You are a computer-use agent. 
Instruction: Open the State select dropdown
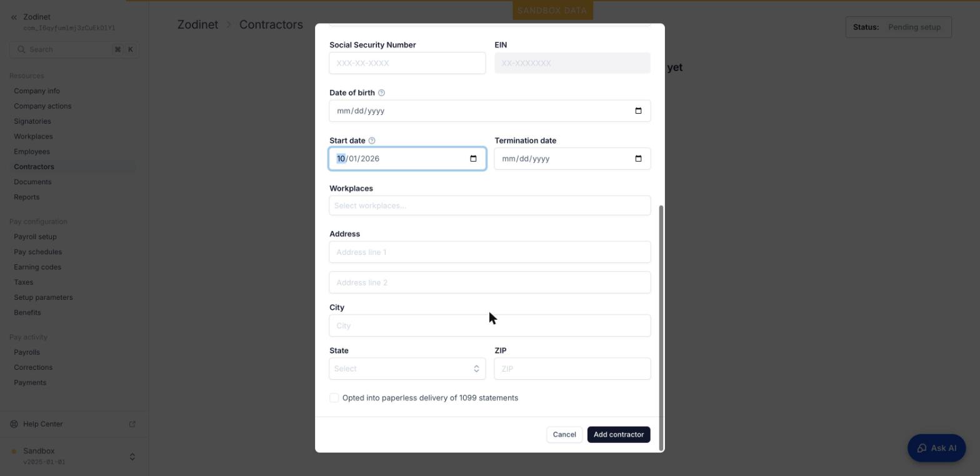pos(407,369)
